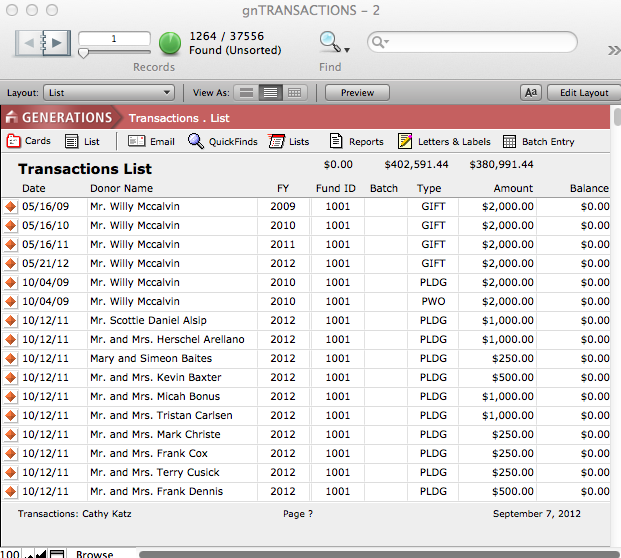This screenshot has width=621, height=558.
Task: Open the Cards view icon
Action: 14,142
